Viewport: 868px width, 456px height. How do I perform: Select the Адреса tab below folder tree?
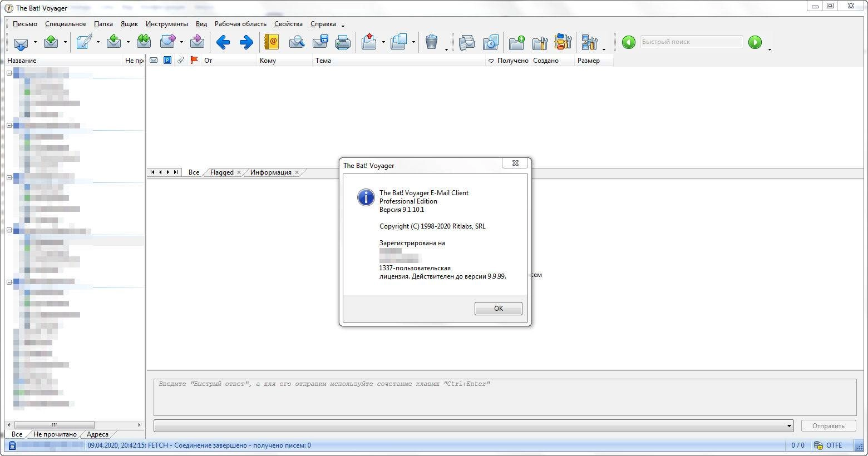pyautogui.click(x=97, y=434)
